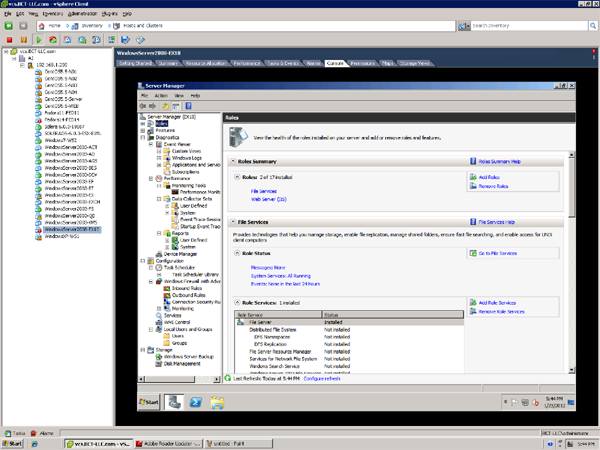
Task: Click the Alarms icon in the status bar
Action: coord(33,433)
